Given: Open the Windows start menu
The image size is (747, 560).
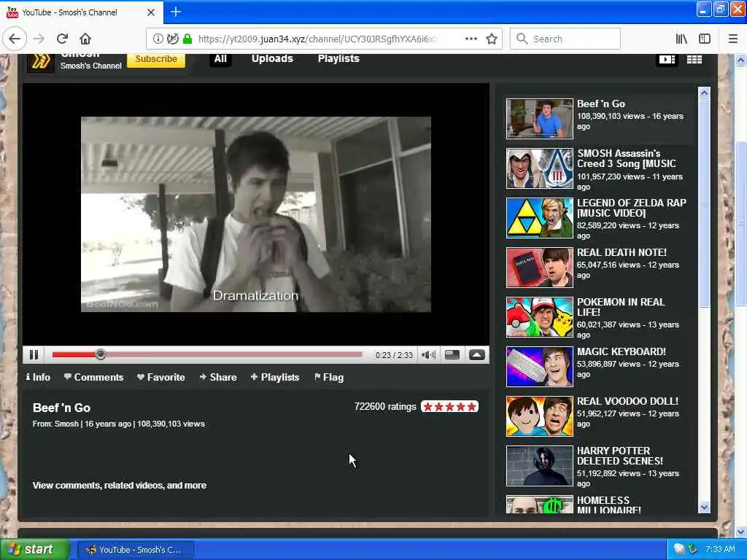Looking at the screenshot, I should pyautogui.click(x=34, y=550).
